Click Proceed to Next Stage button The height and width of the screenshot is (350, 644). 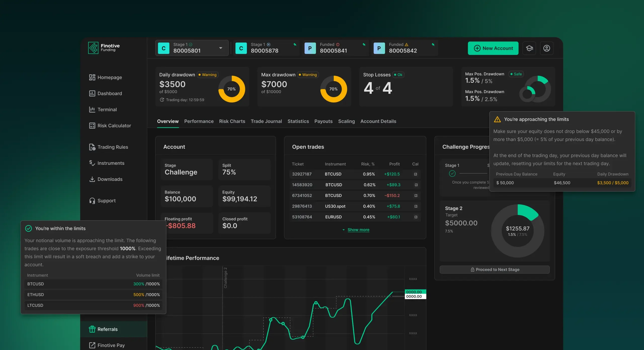495,270
